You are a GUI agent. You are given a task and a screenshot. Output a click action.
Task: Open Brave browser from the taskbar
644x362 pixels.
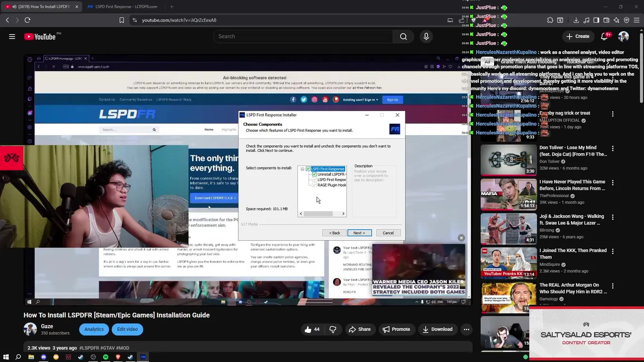coord(118,357)
